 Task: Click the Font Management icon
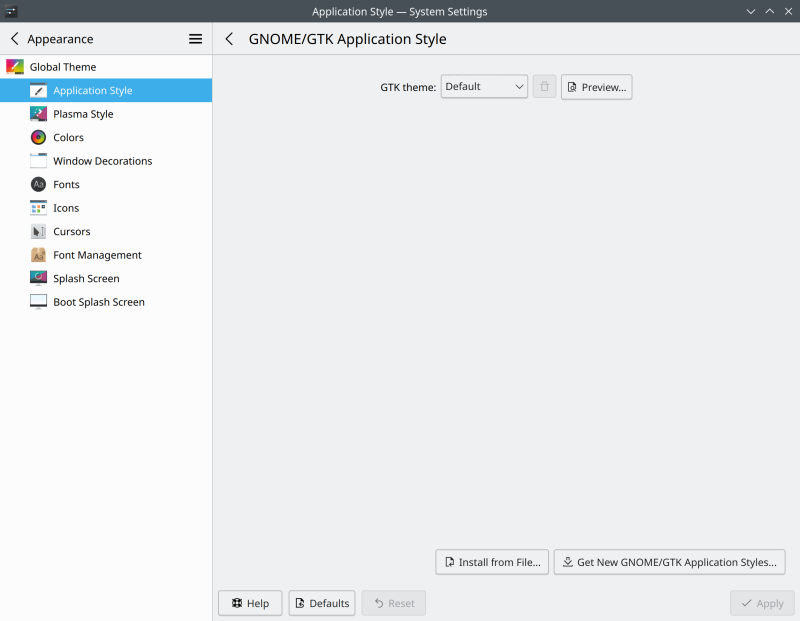pyautogui.click(x=38, y=255)
